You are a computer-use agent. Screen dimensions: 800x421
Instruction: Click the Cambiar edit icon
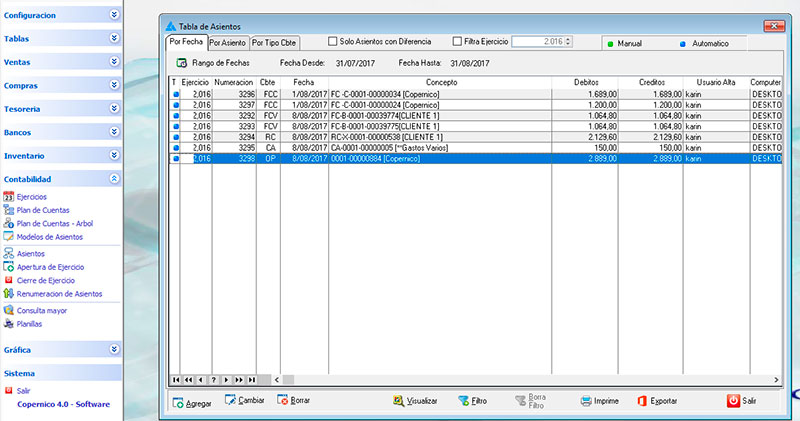click(x=231, y=400)
